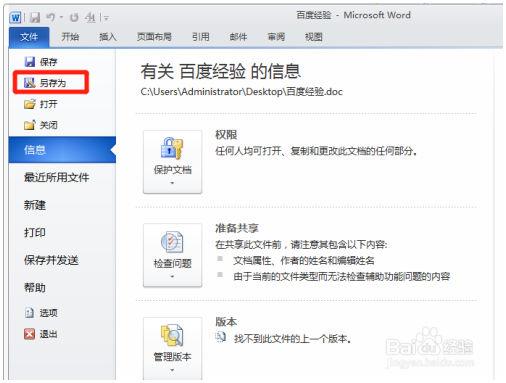Viewport: 506px width, 383px height.
Task: Open 最近所用文件 list
Action: (56, 177)
